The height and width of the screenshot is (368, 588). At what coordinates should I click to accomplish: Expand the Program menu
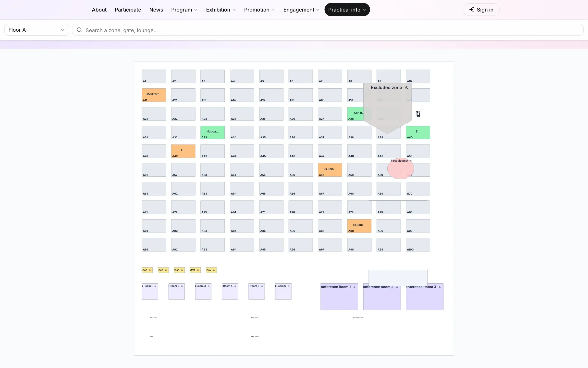tap(184, 10)
